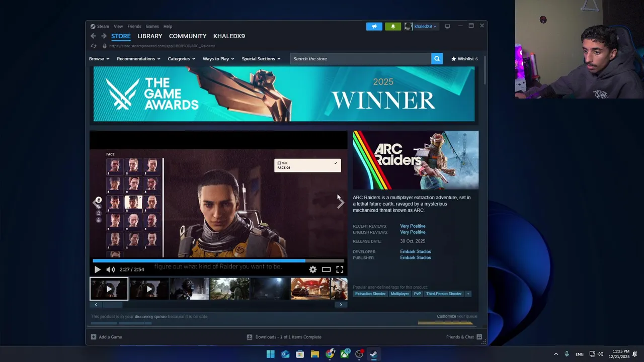Go forward with the Steam forward arrow
This screenshot has height=362, width=644.
(104, 36)
